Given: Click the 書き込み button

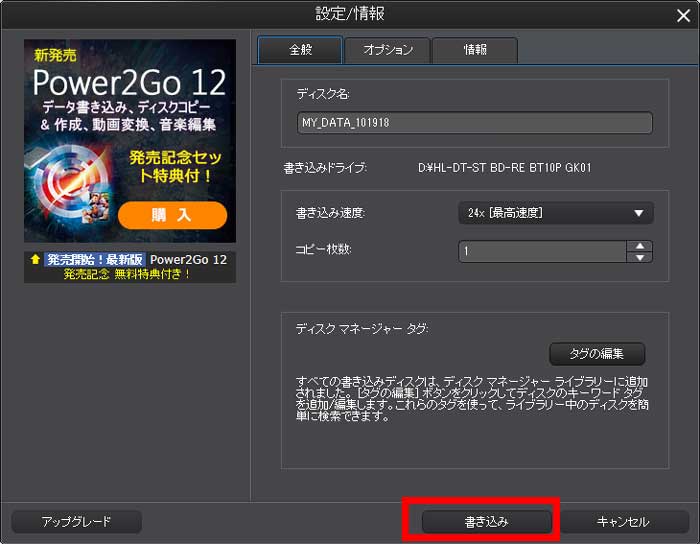Looking at the screenshot, I should click(487, 522).
